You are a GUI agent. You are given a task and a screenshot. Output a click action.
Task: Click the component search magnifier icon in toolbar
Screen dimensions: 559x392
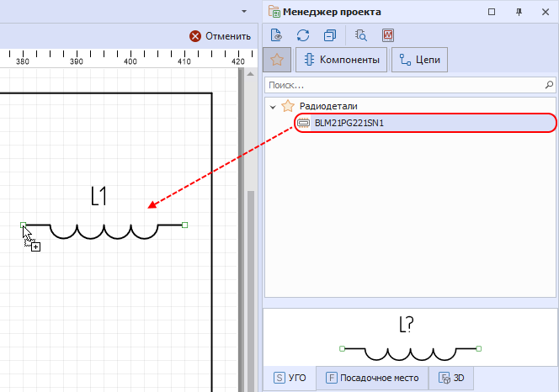361,35
